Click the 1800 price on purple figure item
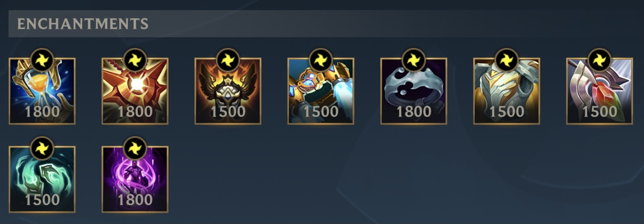 [135, 200]
